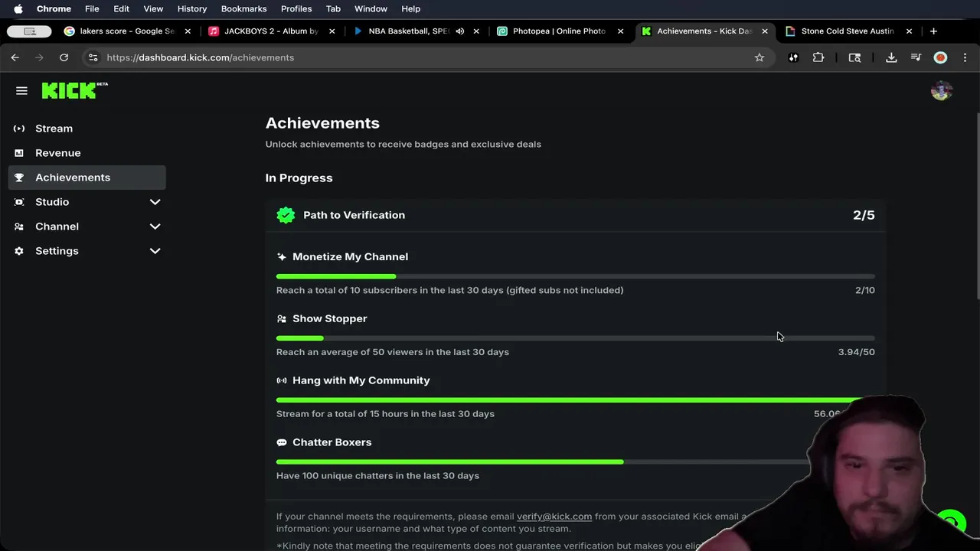Expand the Studio sidebar section
980x551 pixels.
[155, 202]
